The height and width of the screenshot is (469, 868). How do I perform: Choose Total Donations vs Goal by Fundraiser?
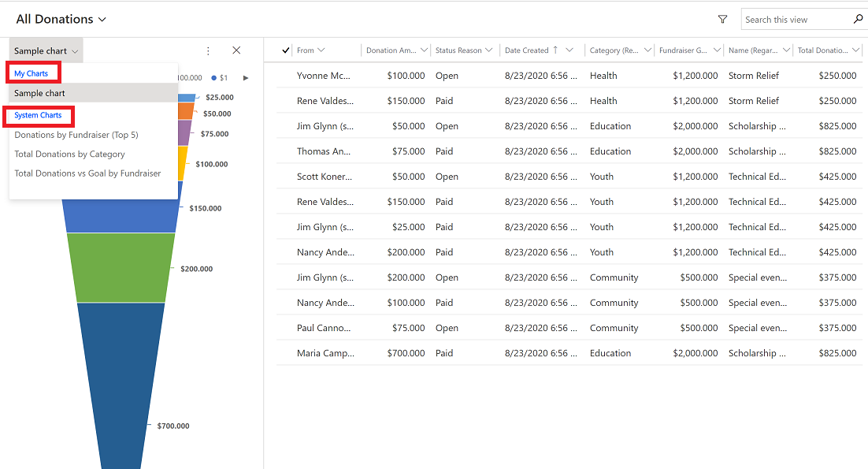click(x=87, y=173)
